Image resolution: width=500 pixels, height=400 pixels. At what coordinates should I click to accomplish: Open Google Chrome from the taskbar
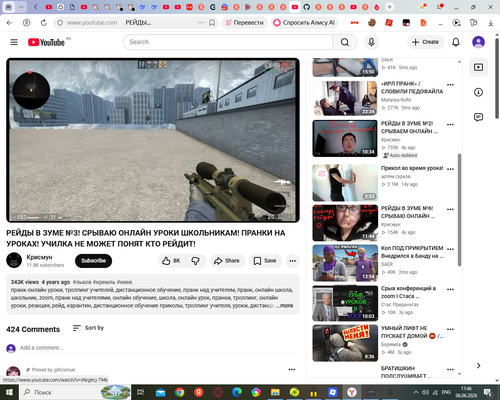(179, 392)
